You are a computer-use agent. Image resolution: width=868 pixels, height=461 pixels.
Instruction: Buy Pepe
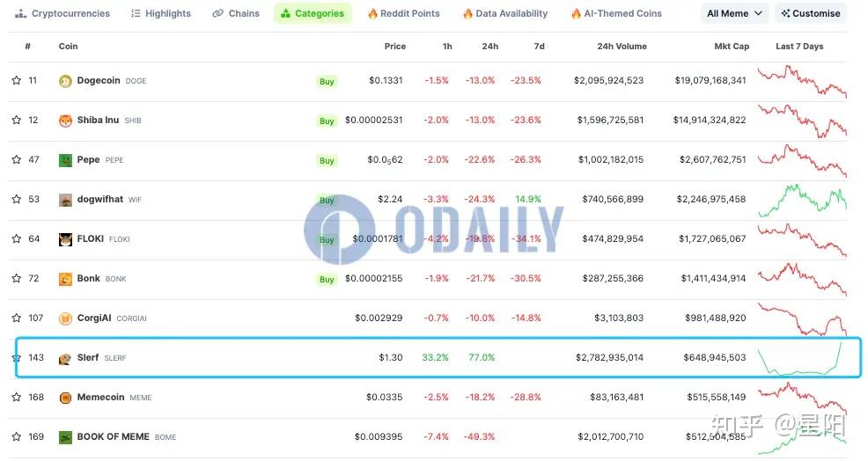(x=327, y=160)
